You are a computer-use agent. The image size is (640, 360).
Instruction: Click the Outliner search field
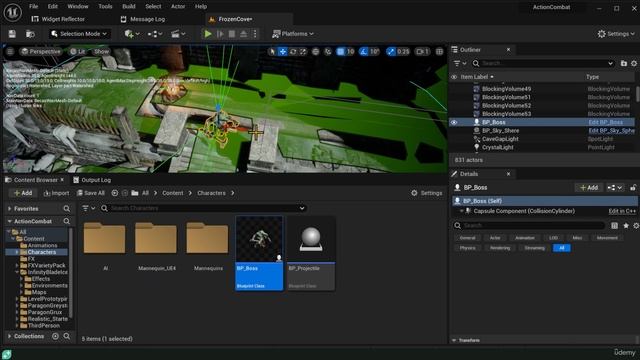point(543,63)
